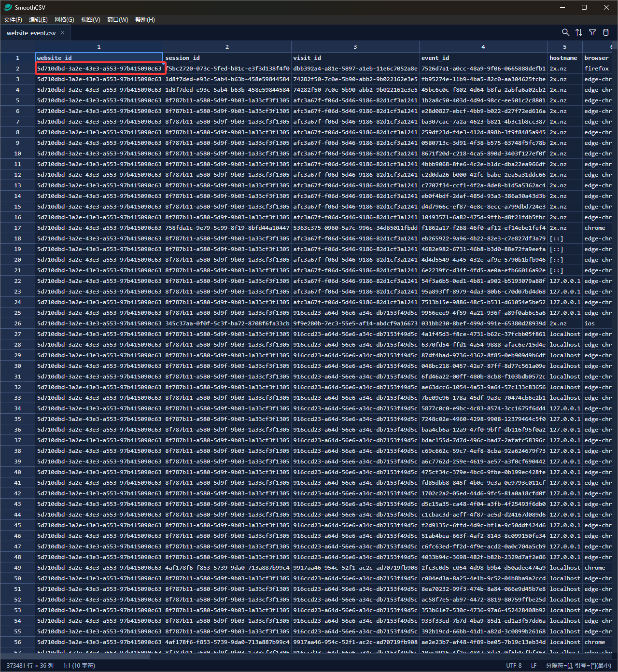
Task: Open the search magnifier tool
Action: 565,32
